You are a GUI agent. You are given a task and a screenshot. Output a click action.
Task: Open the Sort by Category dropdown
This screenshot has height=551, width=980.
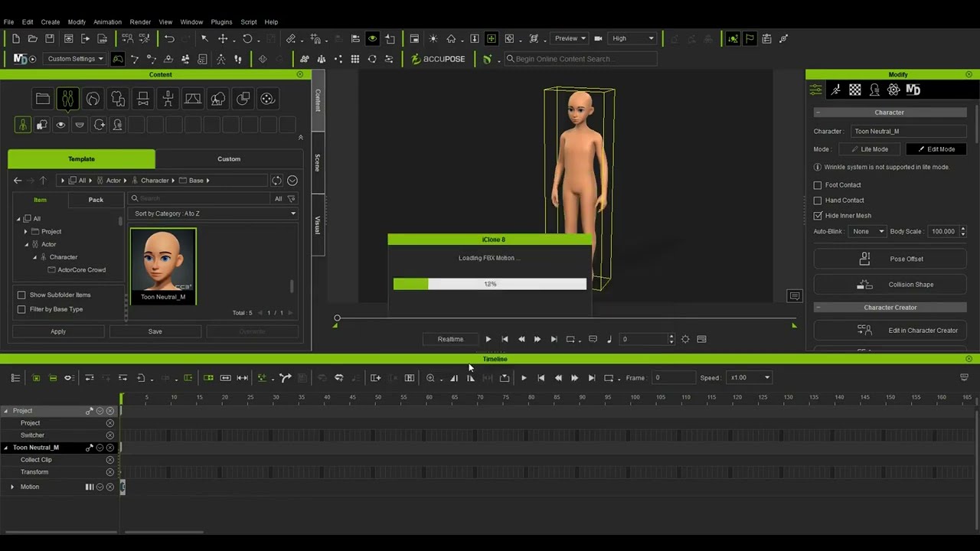pos(214,214)
